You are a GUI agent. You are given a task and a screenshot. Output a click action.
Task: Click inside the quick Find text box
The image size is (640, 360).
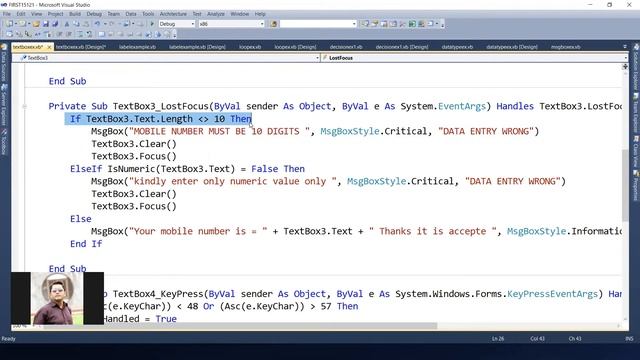[x=316, y=24]
